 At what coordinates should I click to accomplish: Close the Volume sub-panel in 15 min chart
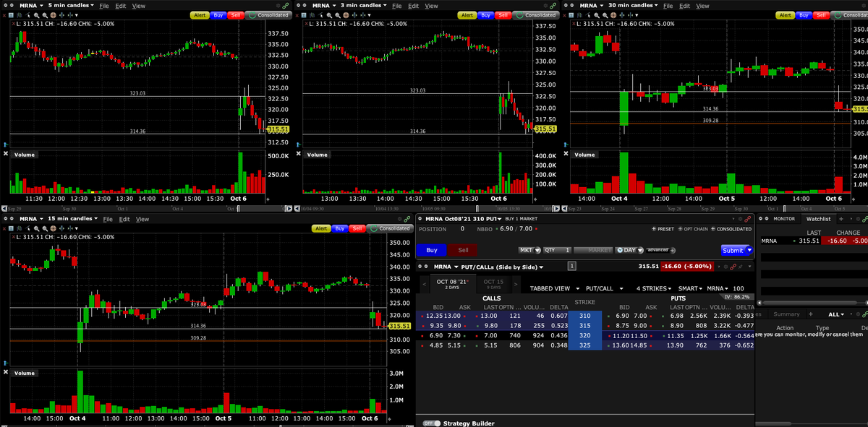pyautogui.click(x=5, y=372)
